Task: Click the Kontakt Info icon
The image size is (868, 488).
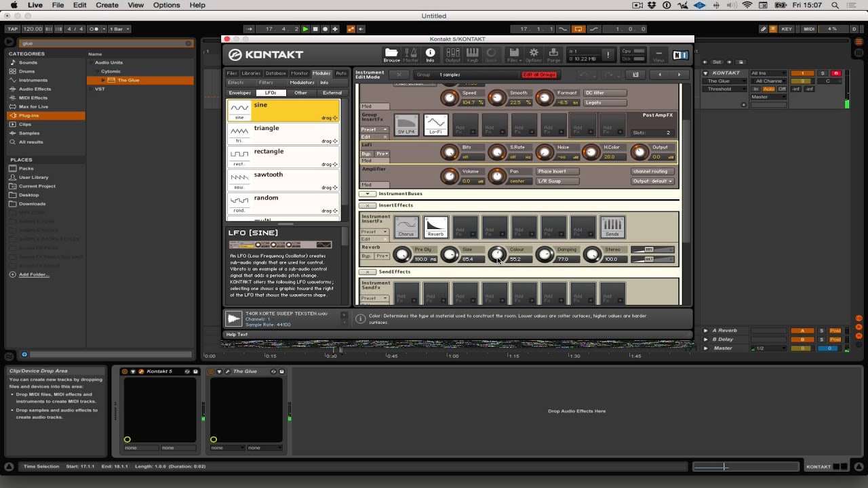Action: (x=430, y=54)
